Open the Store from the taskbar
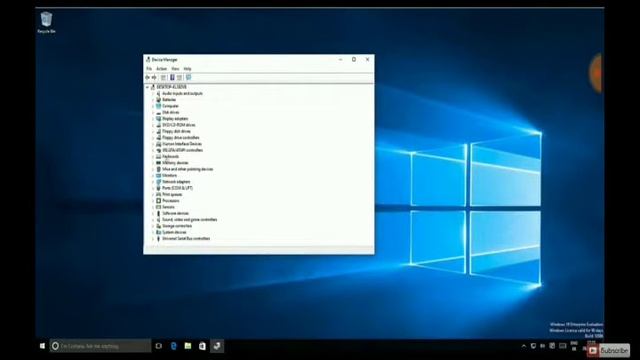Image resolution: width=640 pixels, height=360 pixels. pos(202,346)
